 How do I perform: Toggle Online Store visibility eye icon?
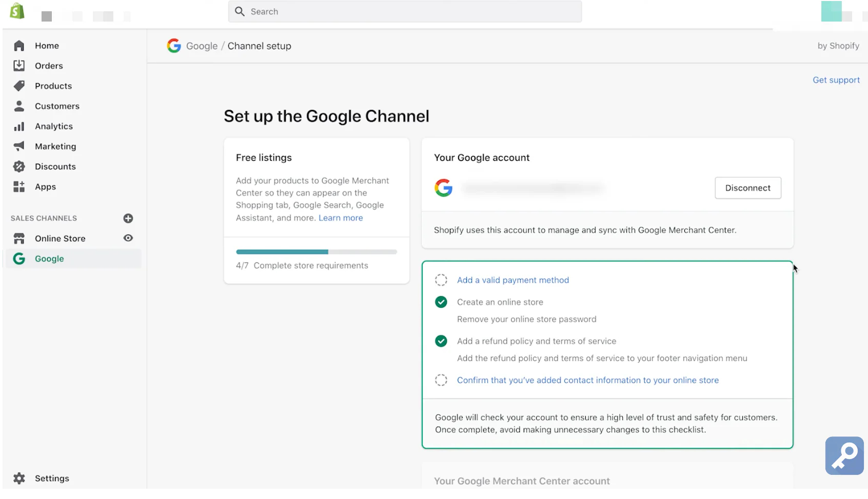[128, 238]
